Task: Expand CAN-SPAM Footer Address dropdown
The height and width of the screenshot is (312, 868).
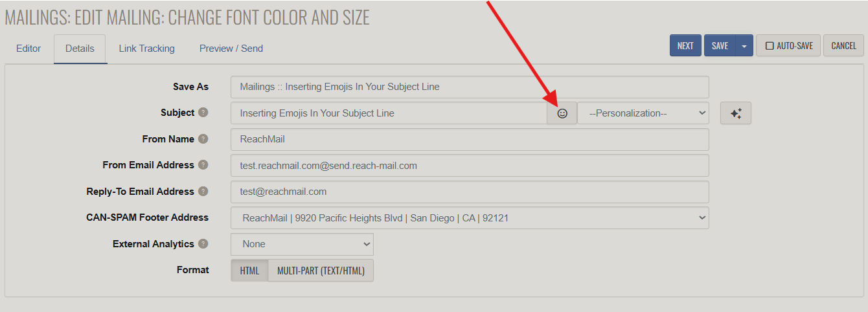Action: click(x=470, y=218)
